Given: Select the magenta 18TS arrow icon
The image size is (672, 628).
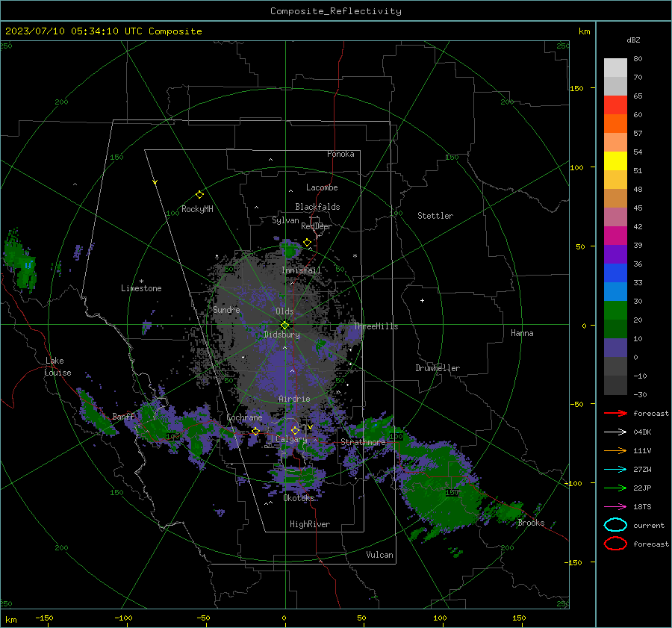Looking at the screenshot, I should [615, 506].
